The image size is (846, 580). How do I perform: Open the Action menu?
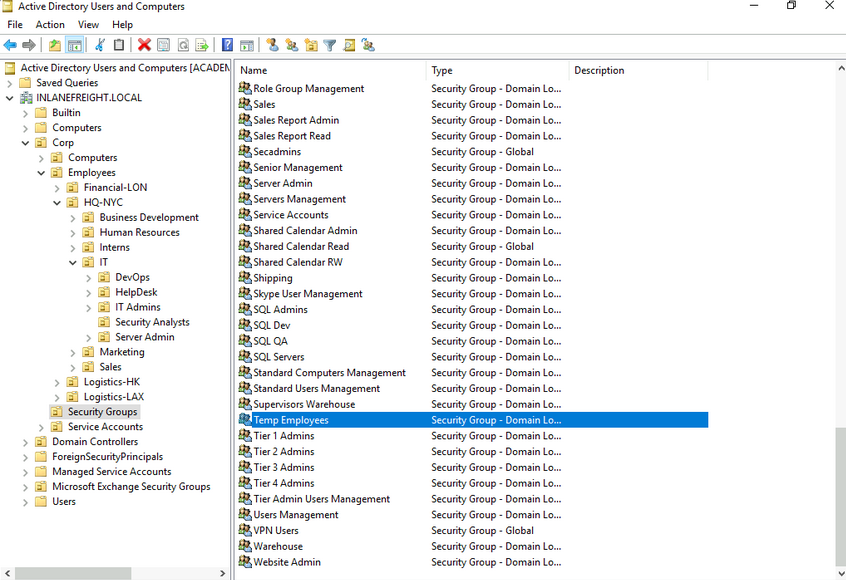click(x=50, y=24)
